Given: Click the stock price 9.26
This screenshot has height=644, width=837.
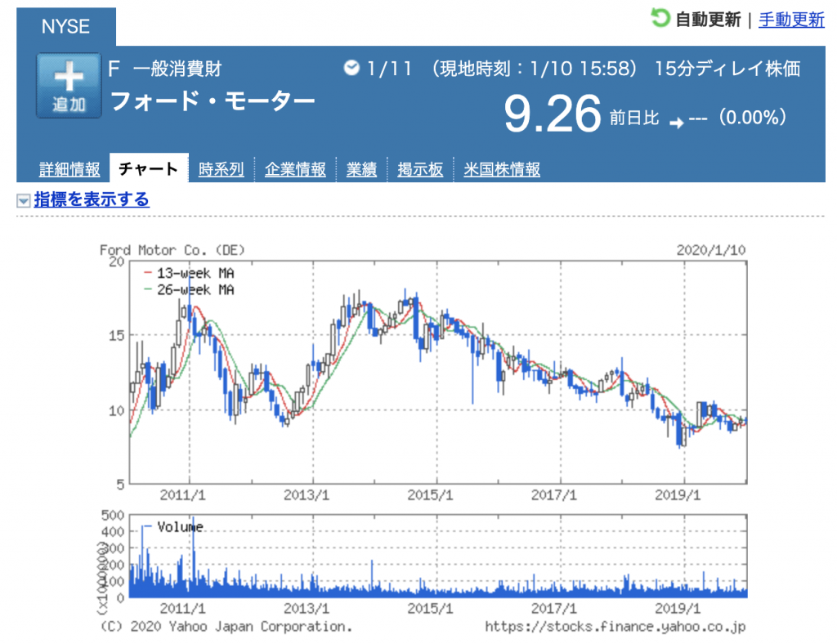Looking at the screenshot, I should pos(553,113).
